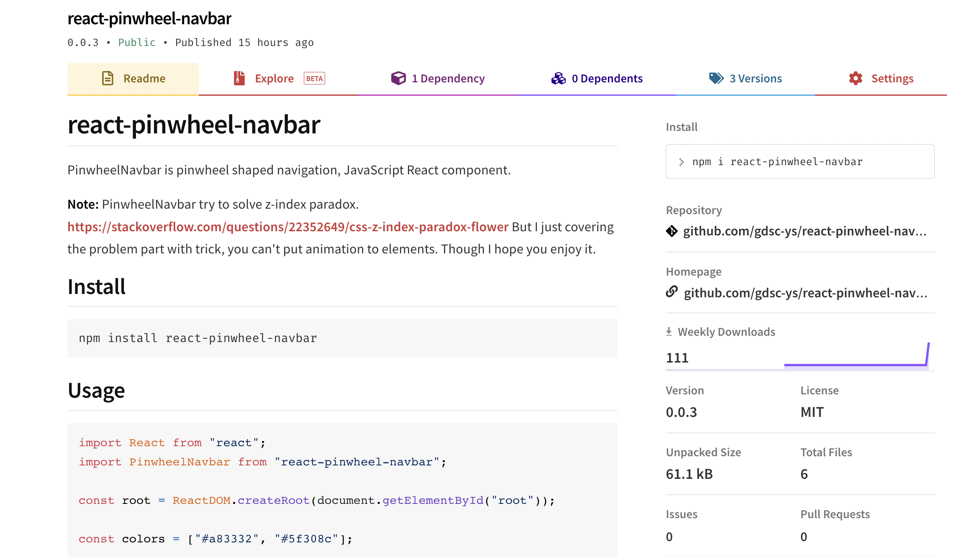Open the stackoverflow z-index paradox link

(288, 227)
